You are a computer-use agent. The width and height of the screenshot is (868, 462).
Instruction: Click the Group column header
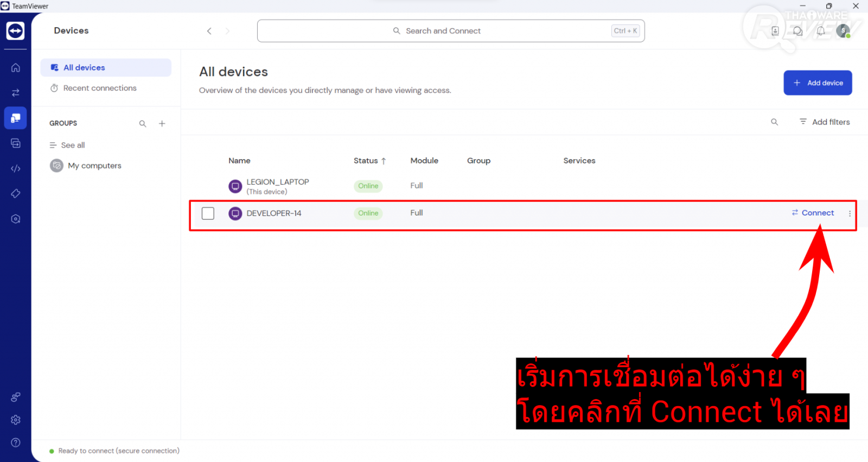[x=478, y=161]
